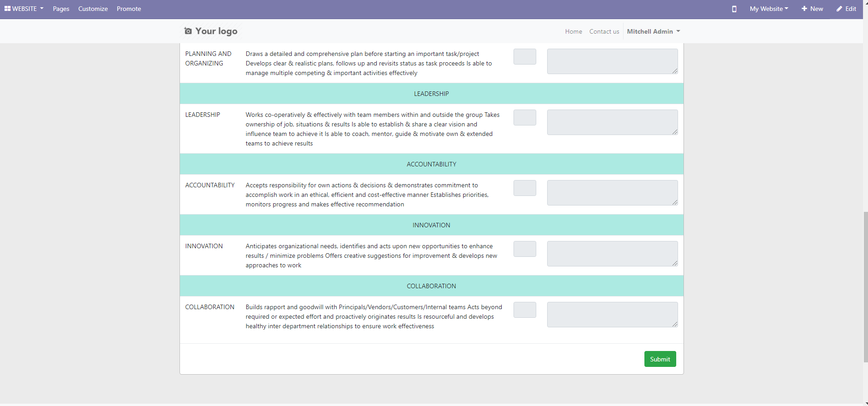This screenshot has width=868, height=406.
Task: Click the Leadership score input box
Action: [x=524, y=118]
